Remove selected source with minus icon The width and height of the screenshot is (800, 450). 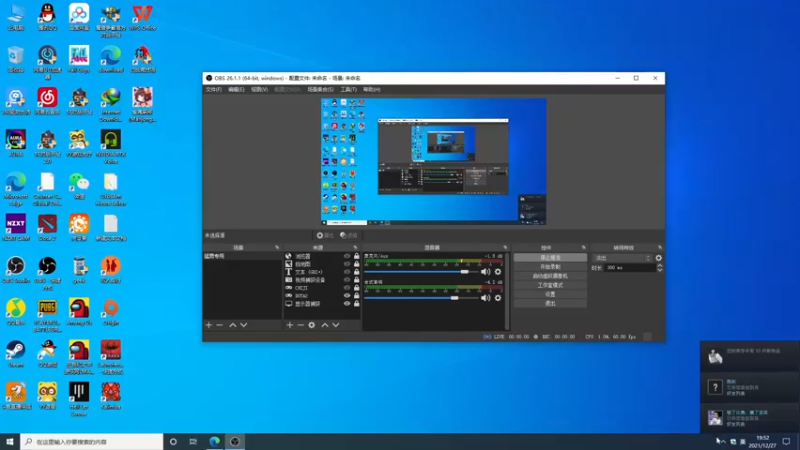[301, 325]
